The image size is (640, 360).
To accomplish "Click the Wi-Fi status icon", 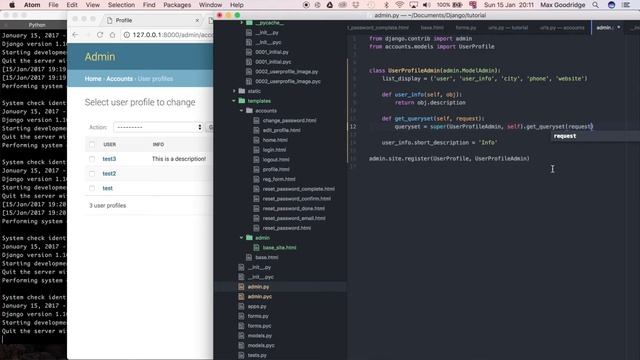I will (x=400, y=5).
